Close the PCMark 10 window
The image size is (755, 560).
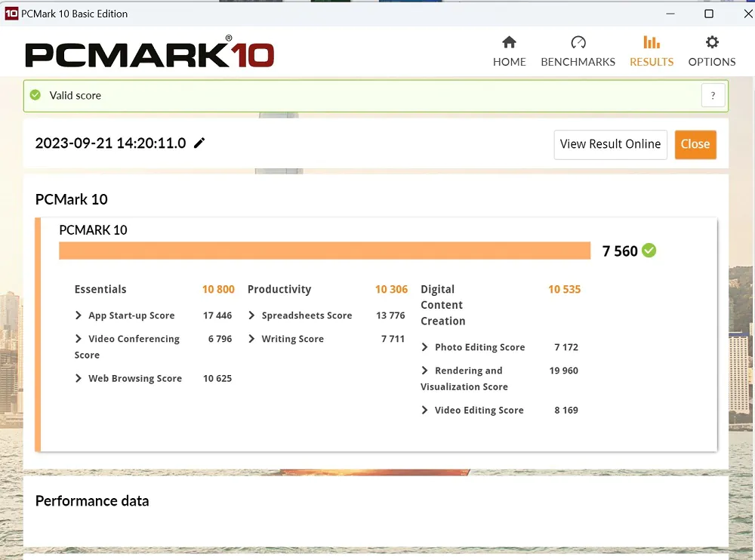747,14
